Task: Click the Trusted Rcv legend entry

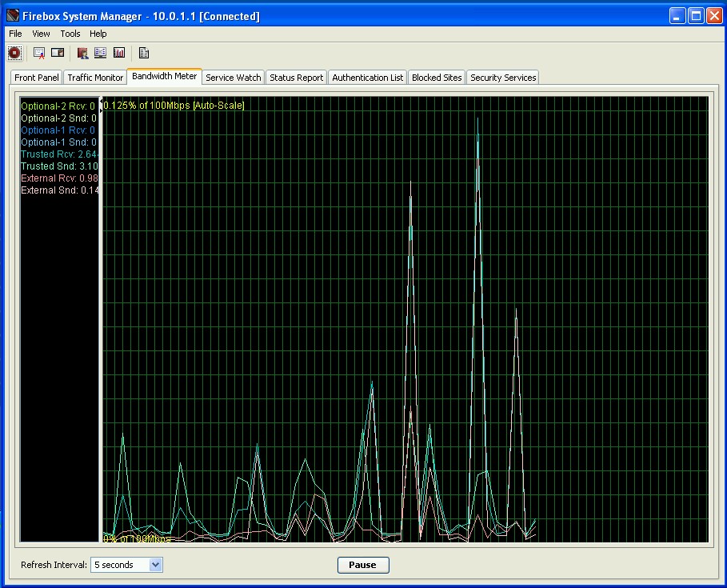Action: point(59,154)
